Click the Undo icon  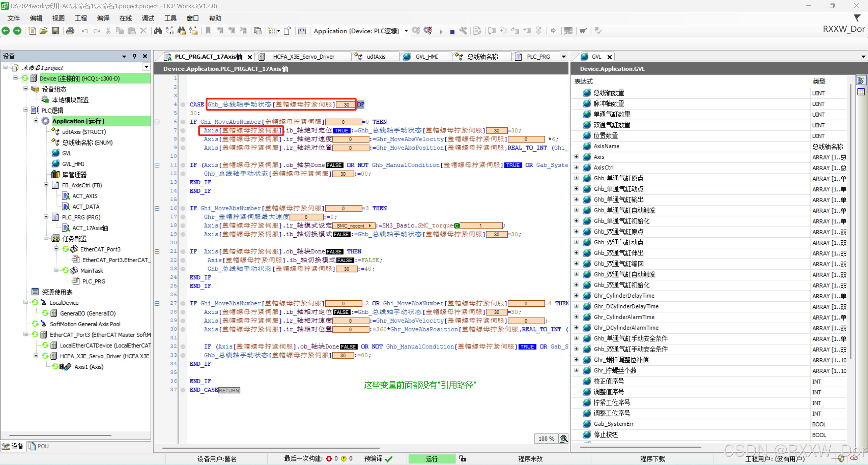coord(85,31)
